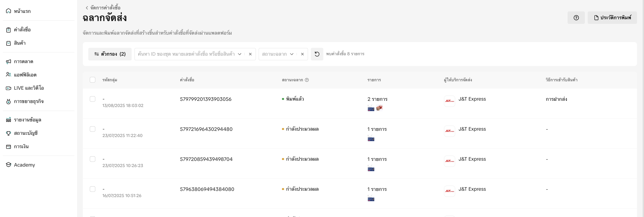The height and width of the screenshot is (217, 644).
Task: Open order number 579720859439498704
Action: pyautogui.click(x=206, y=159)
